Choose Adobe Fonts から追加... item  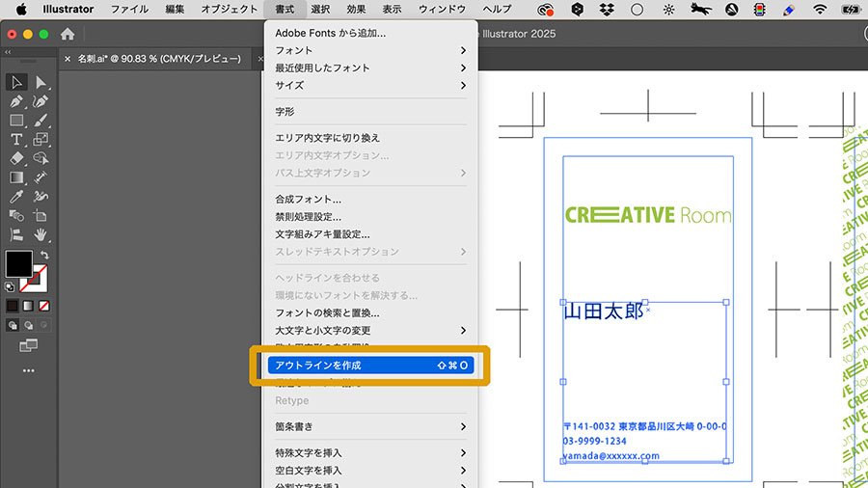click(x=370, y=33)
